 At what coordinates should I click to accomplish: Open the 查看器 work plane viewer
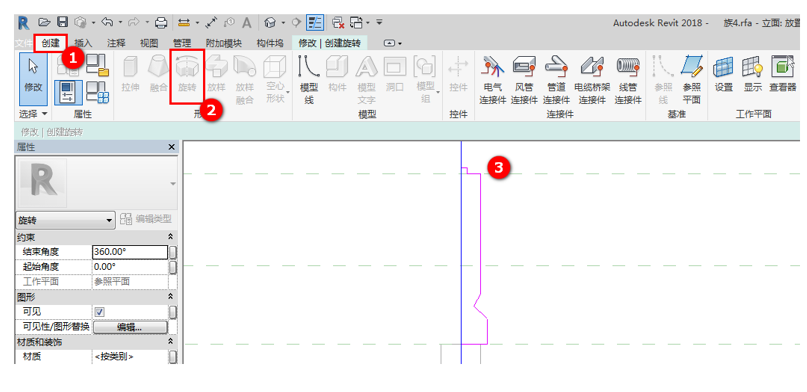pyautogui.click(x=782, y=75)
